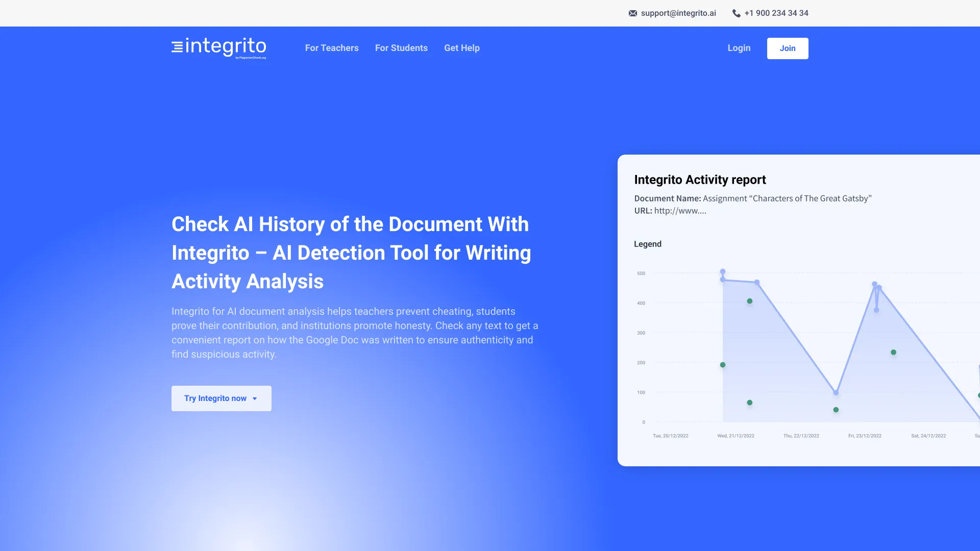Select the For Students navigation item
Image resolution: width=980 pixels, height=551 pixels.
point(401,48)
